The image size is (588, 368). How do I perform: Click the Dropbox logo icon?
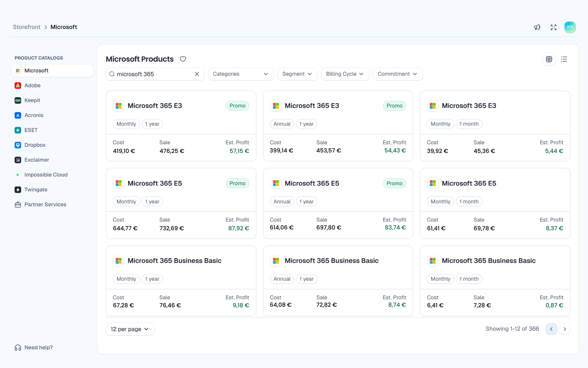(x=18, y=145)
